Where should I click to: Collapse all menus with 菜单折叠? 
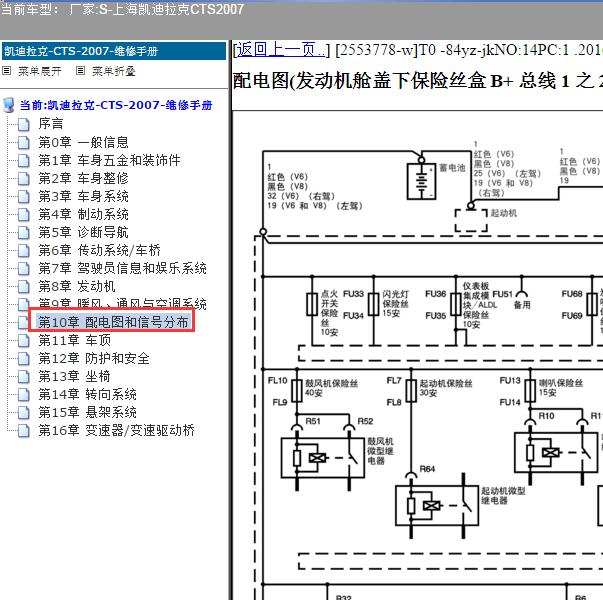(114, 71)
